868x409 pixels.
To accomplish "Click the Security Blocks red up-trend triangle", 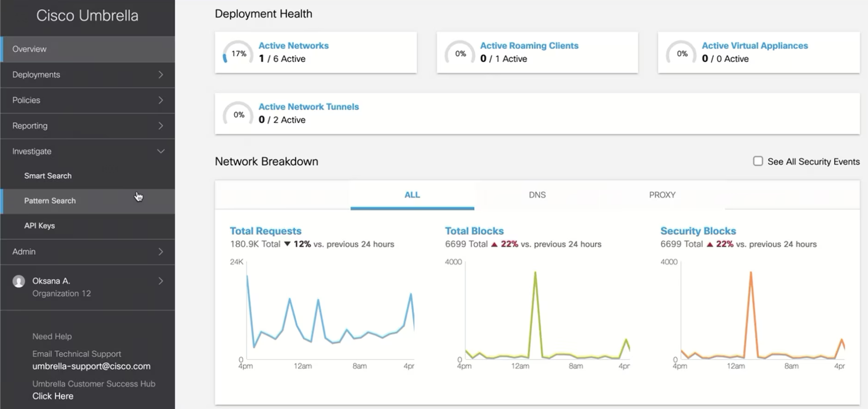I will [x=710, y=244].
